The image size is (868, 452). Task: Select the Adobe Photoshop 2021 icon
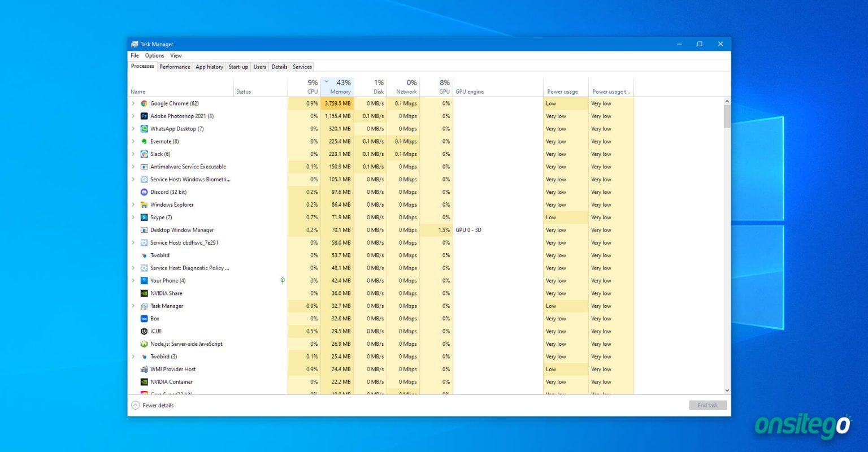point(145,116)
